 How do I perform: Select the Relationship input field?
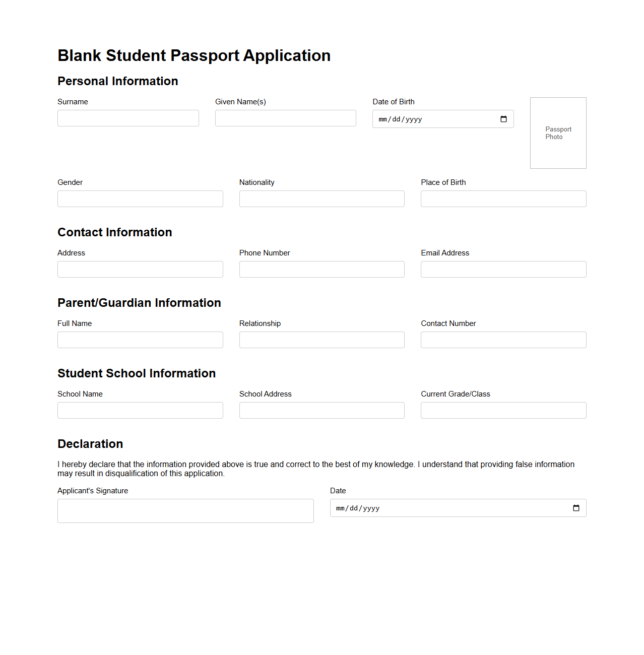pos(321,340)
